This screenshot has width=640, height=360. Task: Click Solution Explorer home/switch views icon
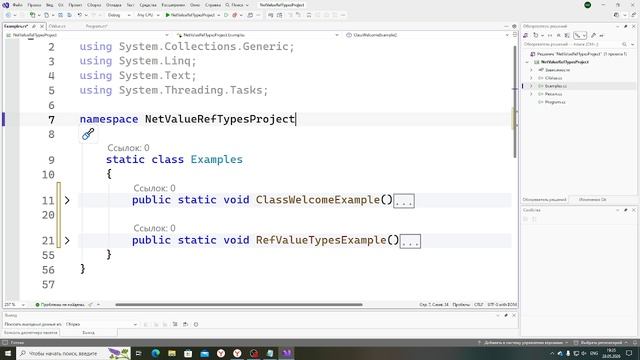pyautogui.click(x=526, y=36)
